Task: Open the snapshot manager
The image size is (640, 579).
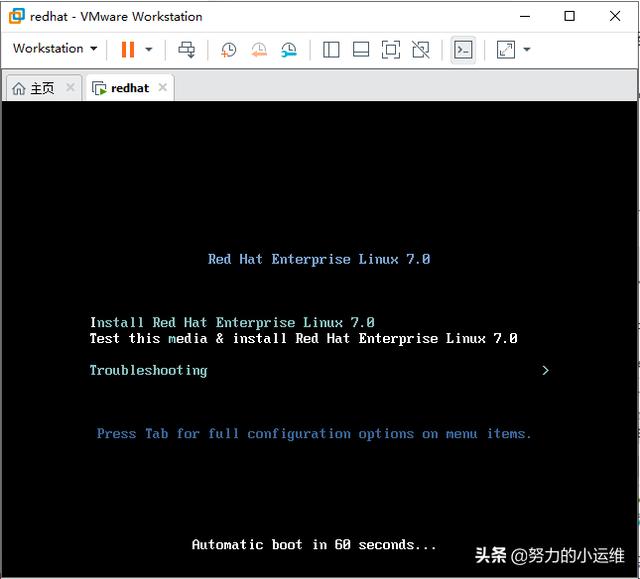Action: tap(289, 50)
